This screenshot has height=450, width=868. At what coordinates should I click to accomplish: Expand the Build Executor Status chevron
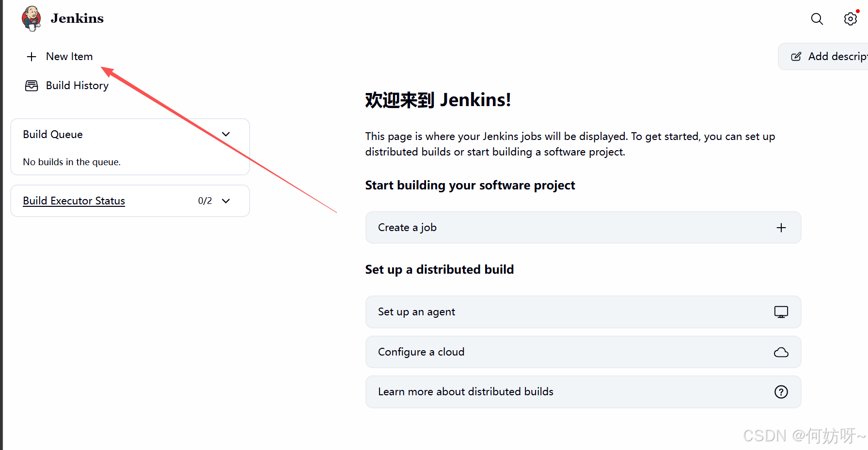226,201
